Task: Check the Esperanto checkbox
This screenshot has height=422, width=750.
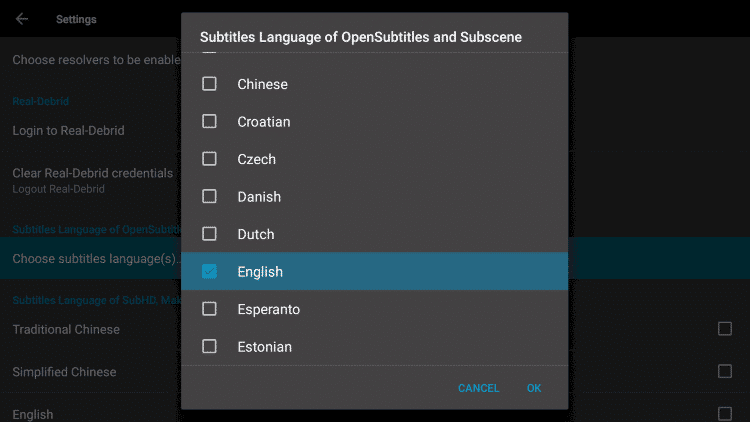Action: tap(209, 309)
